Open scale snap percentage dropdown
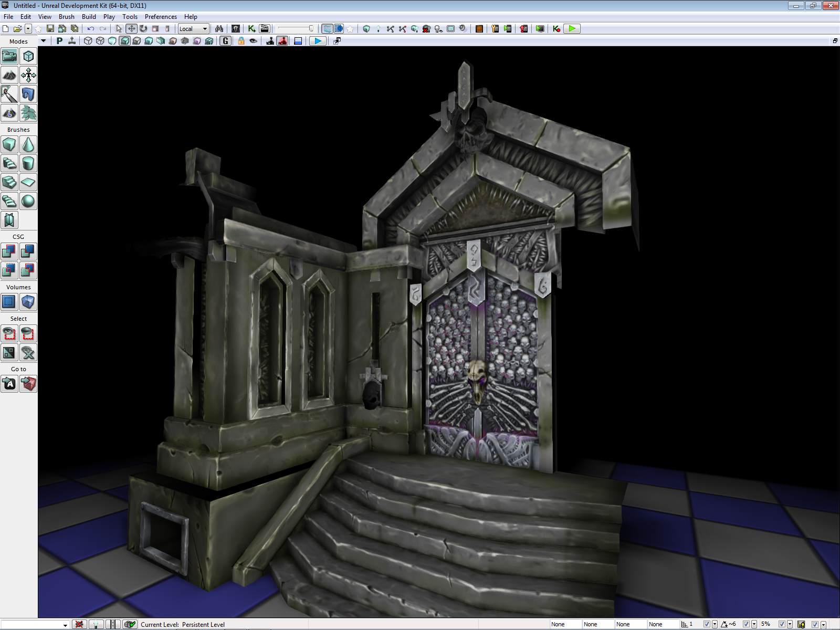840x630 pixels. (x=790, y=624)
